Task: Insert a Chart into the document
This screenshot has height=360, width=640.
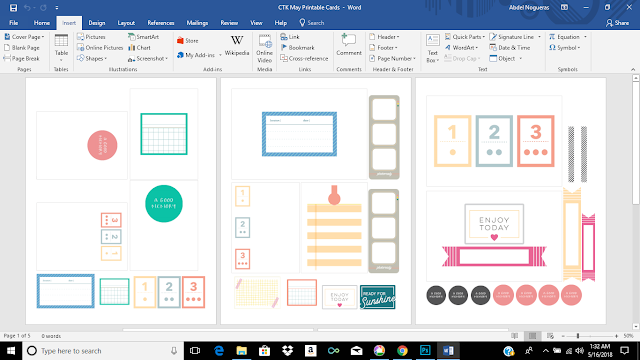Action: (x=139, y=48)
